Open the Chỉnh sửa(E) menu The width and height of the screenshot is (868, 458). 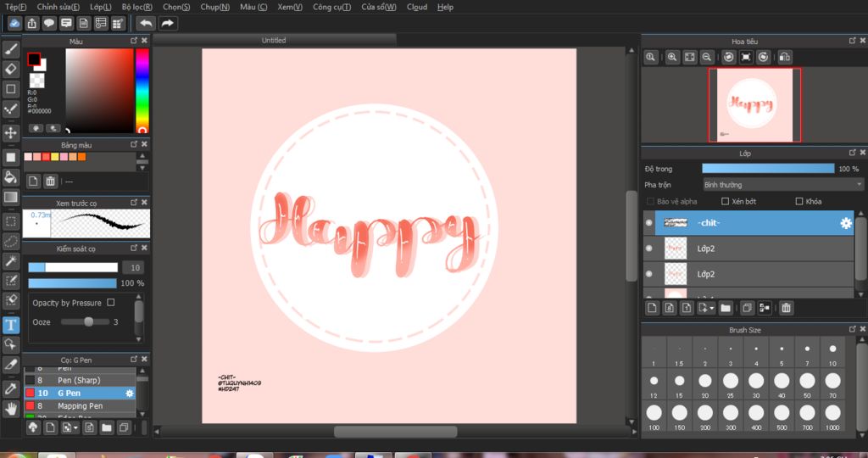(58, 7)
